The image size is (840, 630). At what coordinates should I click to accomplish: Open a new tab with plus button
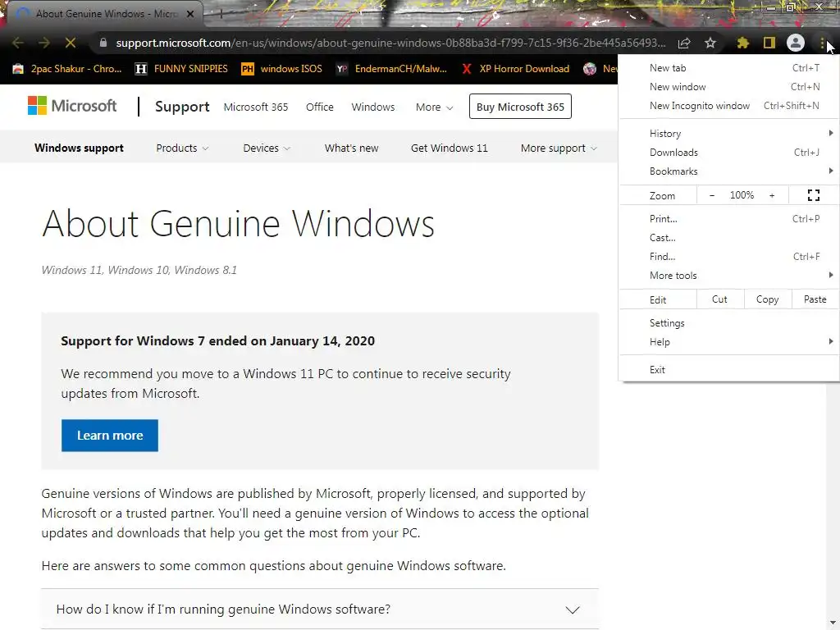[x=221, y=14]
